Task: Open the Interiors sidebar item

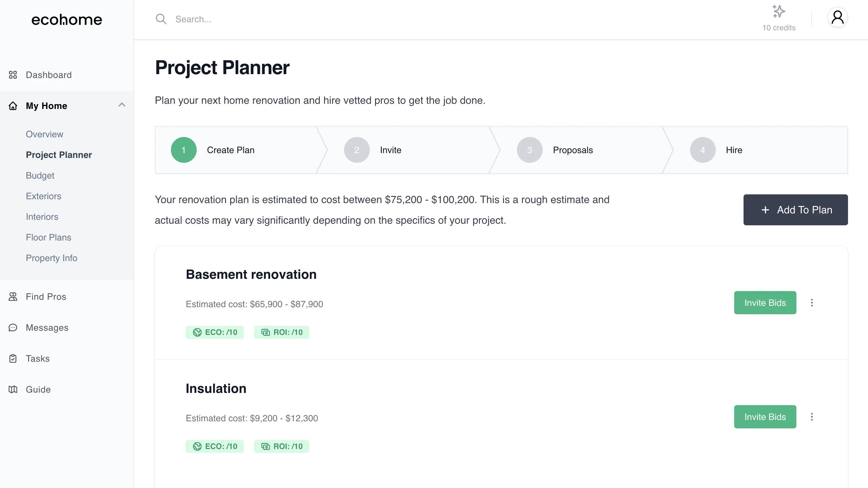Action: point(42,217)
